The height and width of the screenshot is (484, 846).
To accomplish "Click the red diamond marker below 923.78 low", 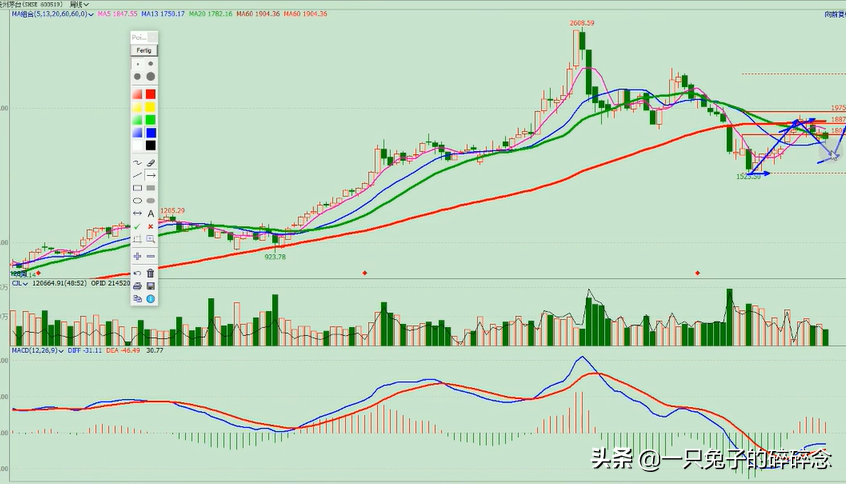I will pyautogui.click(x=365, y=273).
